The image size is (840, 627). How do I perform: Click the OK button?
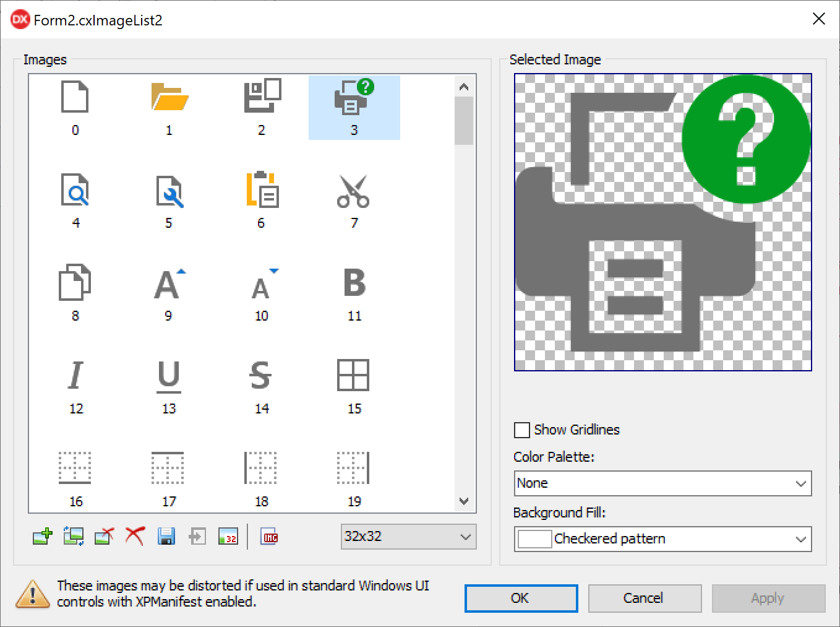click(521, 598)
